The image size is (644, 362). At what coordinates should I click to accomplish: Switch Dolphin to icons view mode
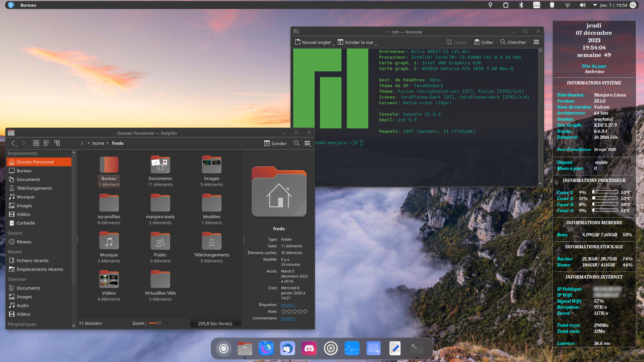tap(36, 143)
